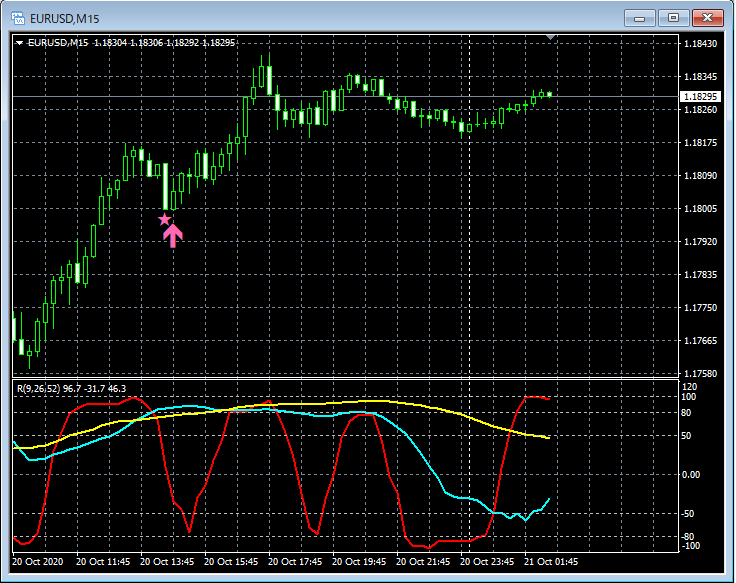Click the indicator scale value -100

(690, 546)
